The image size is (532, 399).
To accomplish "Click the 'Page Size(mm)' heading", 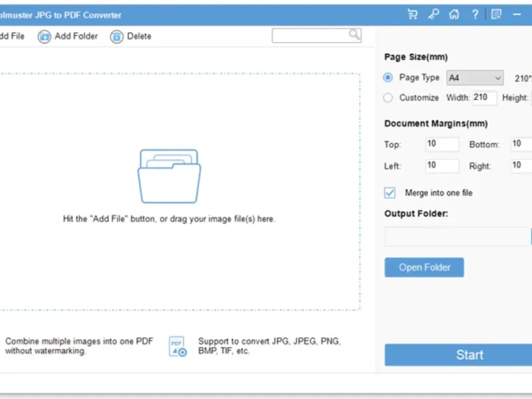I will (x=416, y=57).
